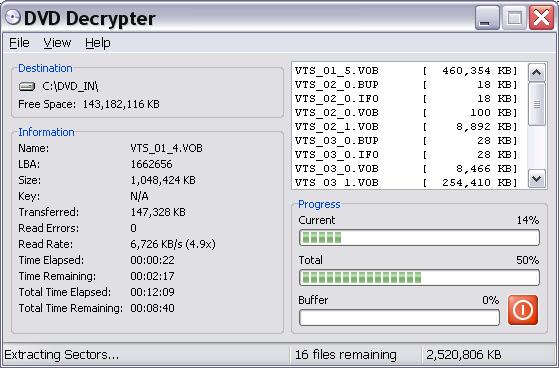This screenshot has height=368, width=559.
Task: Select VTS_02_0.IFO in the file list
Action: pos(406,98)
